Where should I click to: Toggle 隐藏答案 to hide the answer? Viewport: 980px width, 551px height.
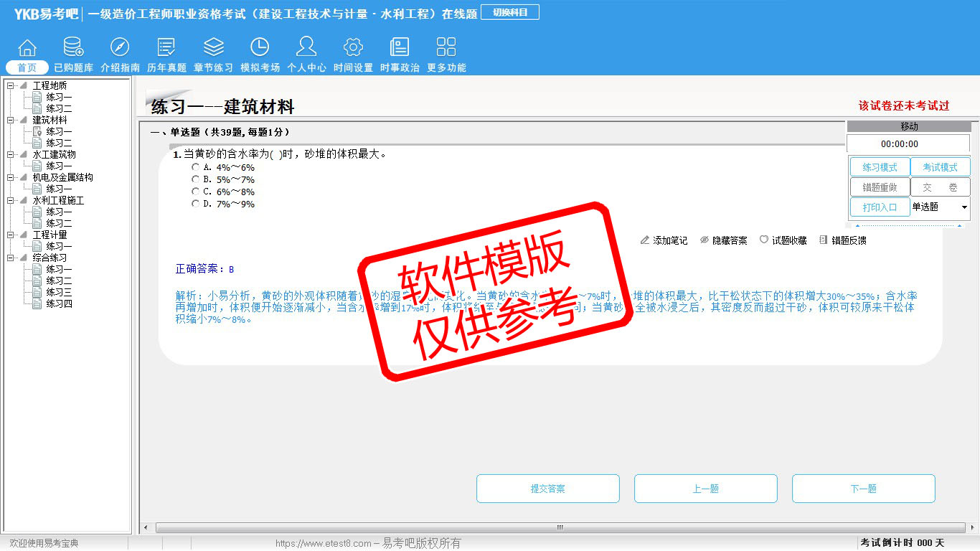pyautogui.click(x=723, y=240)
